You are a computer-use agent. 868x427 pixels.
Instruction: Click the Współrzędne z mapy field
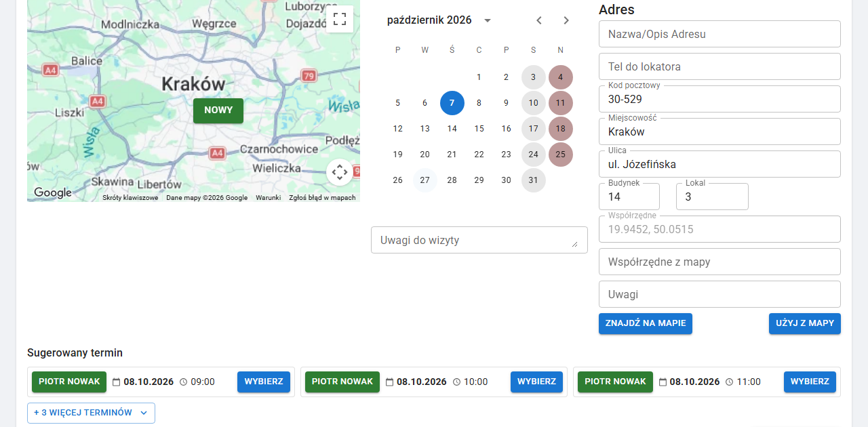[719, 262]
